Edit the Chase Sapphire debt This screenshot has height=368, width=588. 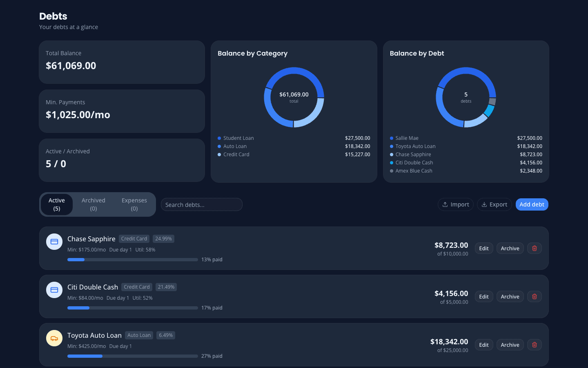pyautogui.click(x=483, y=248)
